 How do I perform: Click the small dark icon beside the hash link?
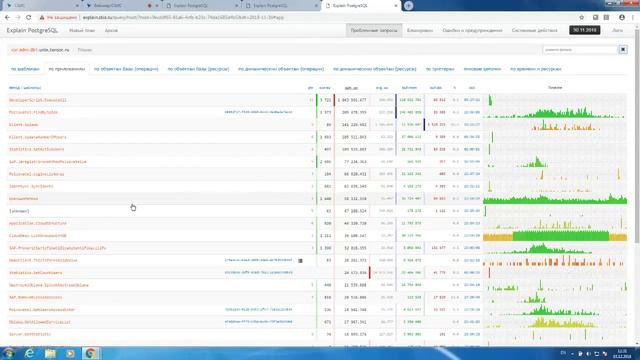300,260
